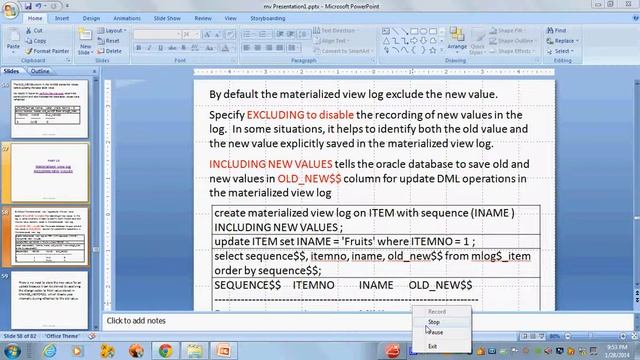
Task: Toggle italic formatting
Action: (149, 48)
